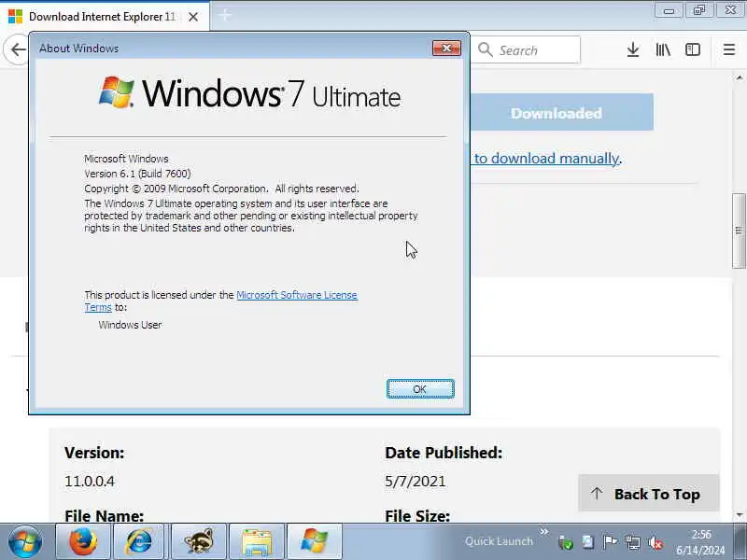747x560 pixels.
Task: Click Back To Top button
Action: 648,494
